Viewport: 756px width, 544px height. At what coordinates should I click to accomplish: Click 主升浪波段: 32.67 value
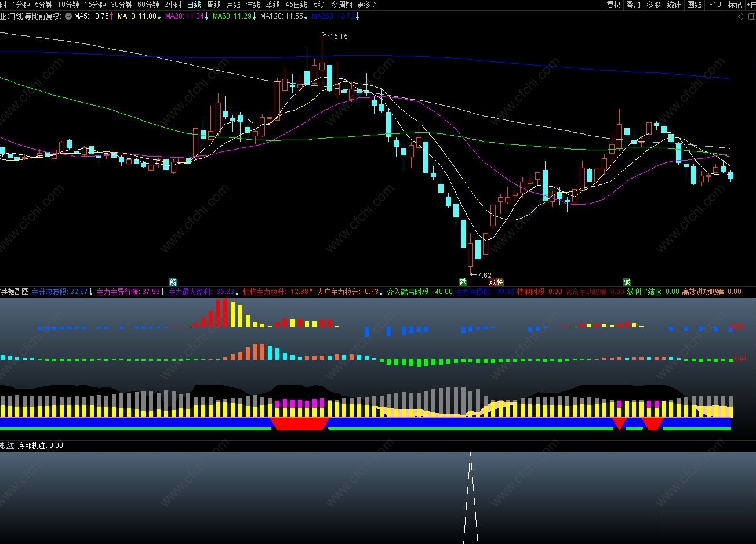(x=60, y=292)
